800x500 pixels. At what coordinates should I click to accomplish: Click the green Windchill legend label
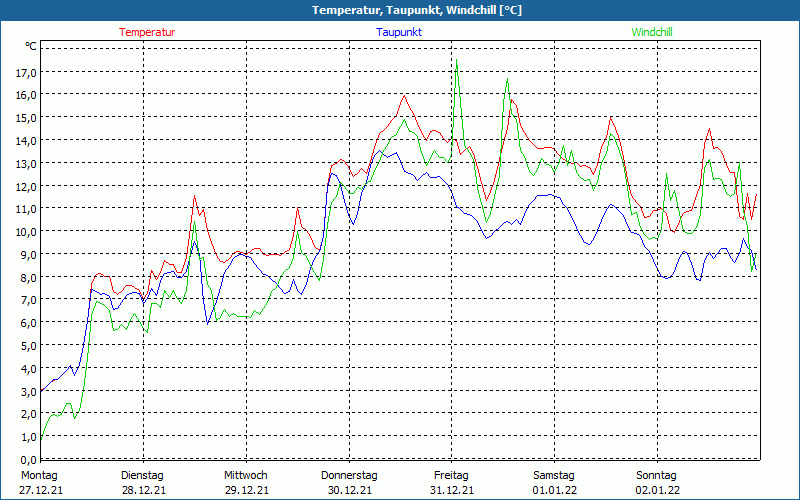(652, 32)
